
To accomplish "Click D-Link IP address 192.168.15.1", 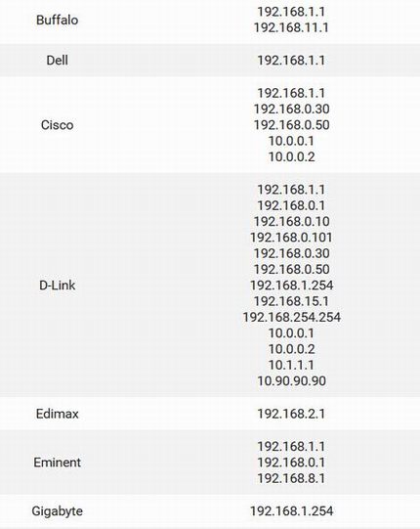I will pos(291,301).
